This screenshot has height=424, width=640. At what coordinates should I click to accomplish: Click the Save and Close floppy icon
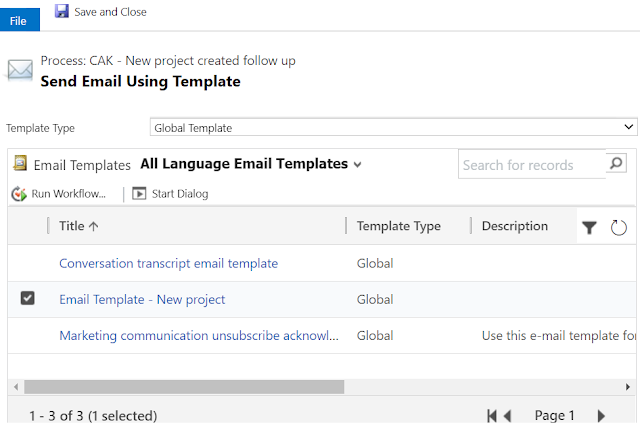(62, 12)
